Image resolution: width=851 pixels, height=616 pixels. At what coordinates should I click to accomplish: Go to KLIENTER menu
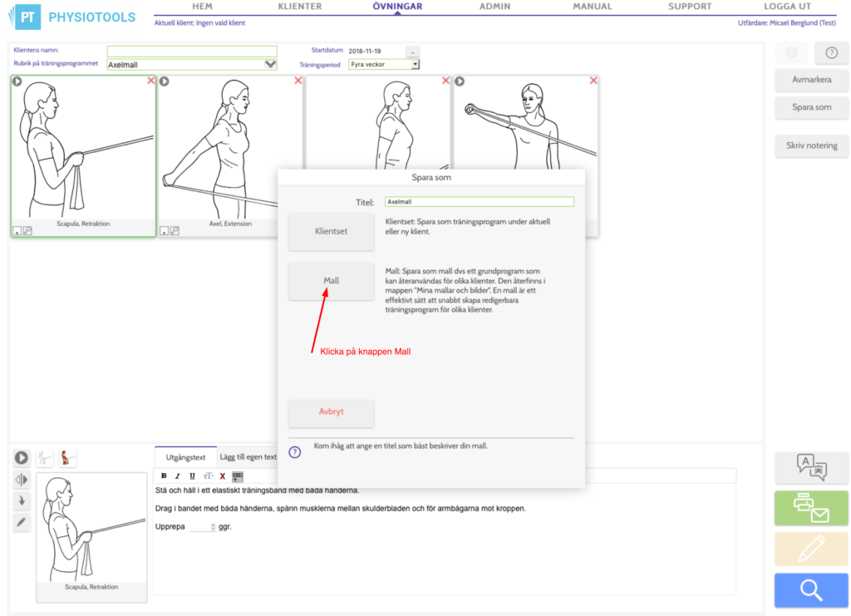tap(299, 7)
